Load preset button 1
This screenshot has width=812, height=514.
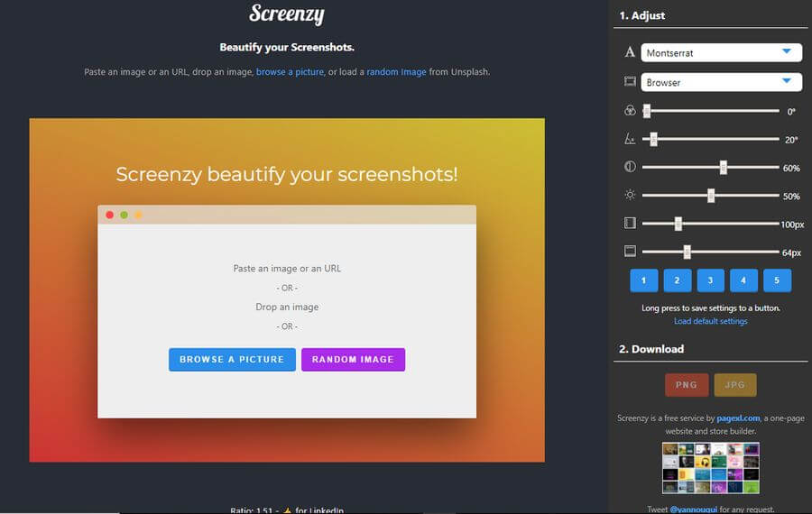point(643,280)
